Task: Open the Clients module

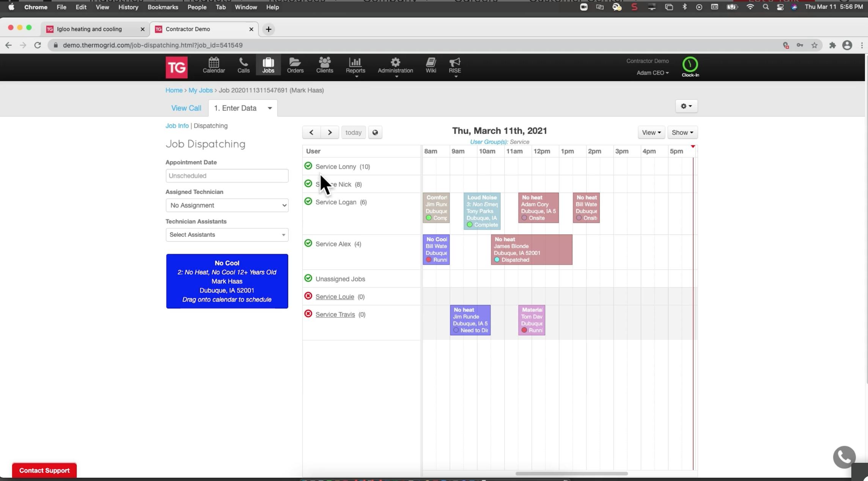Action: tap(324, 65)
